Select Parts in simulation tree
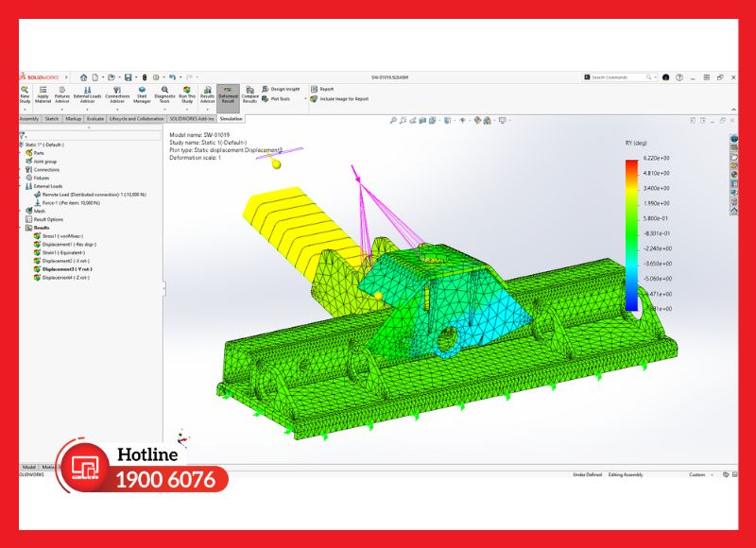The height and width of the screenshot is (548, 756). point(35,153)
